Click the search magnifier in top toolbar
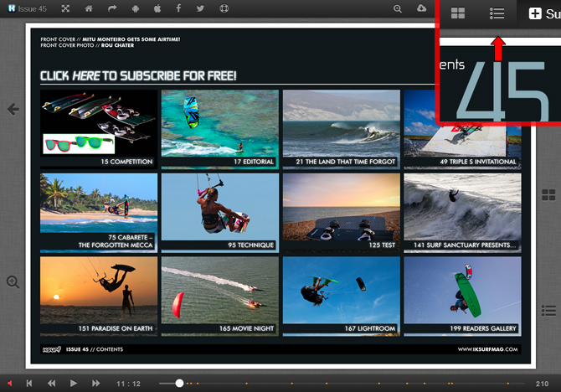The width and height of the screenshot is (561, 392). click(398, 8)
